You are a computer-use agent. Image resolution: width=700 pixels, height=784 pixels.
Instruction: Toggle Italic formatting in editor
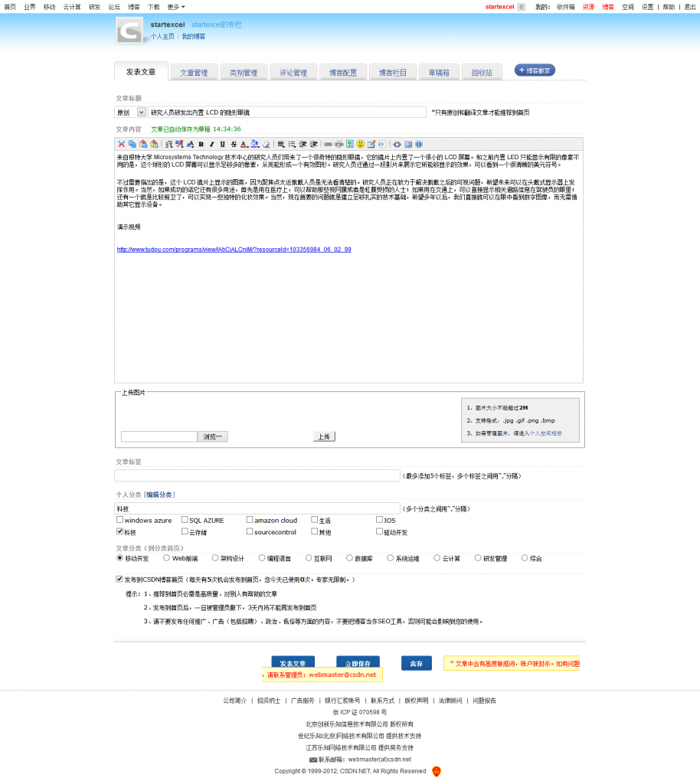(211, 144)
